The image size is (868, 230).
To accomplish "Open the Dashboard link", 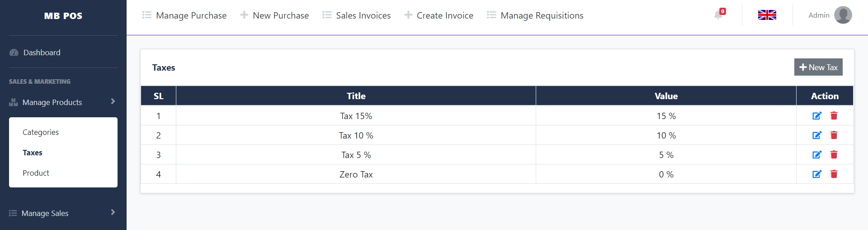I will pyautogui.click(x=42, y=53).
